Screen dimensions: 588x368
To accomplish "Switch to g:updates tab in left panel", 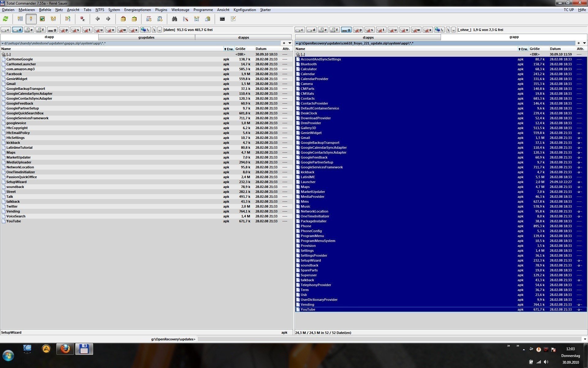I will pos(146,37).
